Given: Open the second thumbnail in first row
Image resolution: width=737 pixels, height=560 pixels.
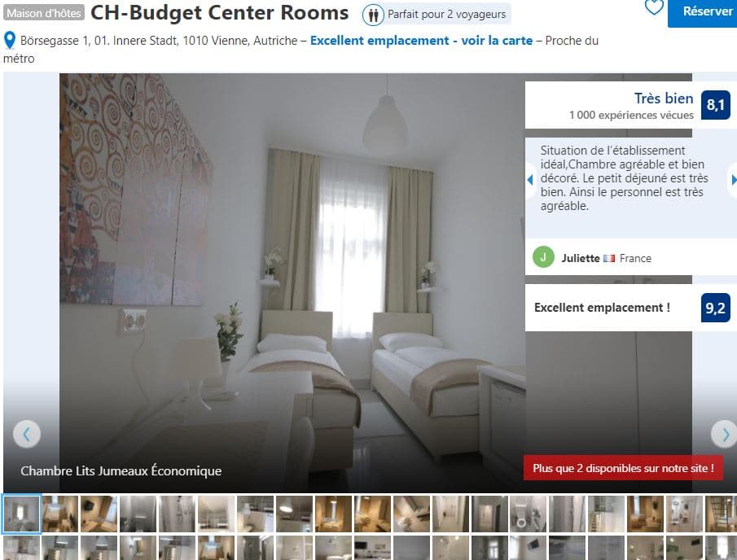Looking at the screenshot, I should coord(60,514).
